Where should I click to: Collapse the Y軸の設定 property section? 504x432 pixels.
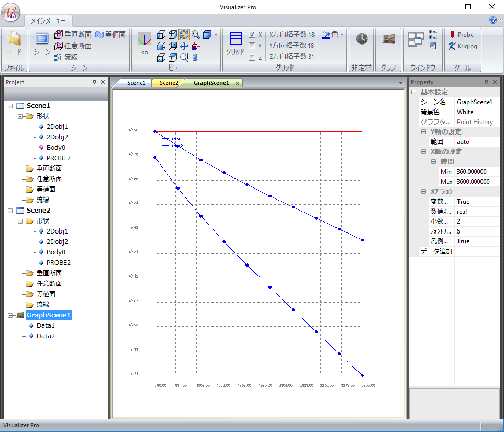click(424, 132)
